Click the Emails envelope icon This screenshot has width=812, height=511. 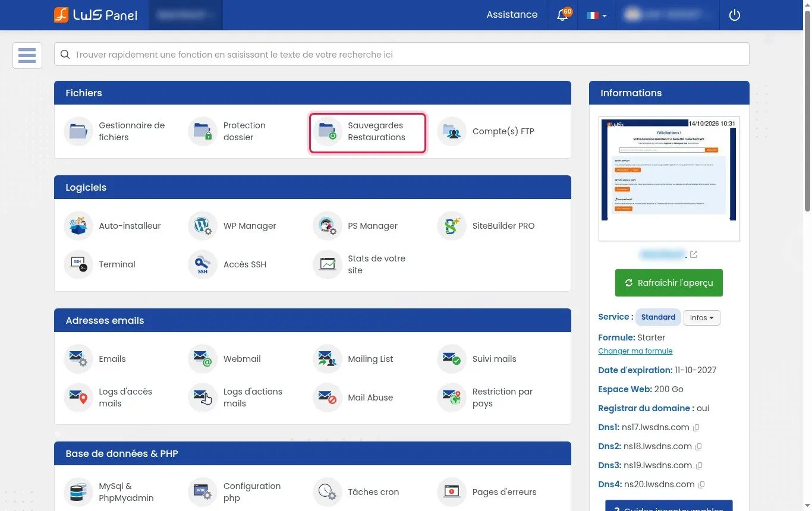(78, 359)
